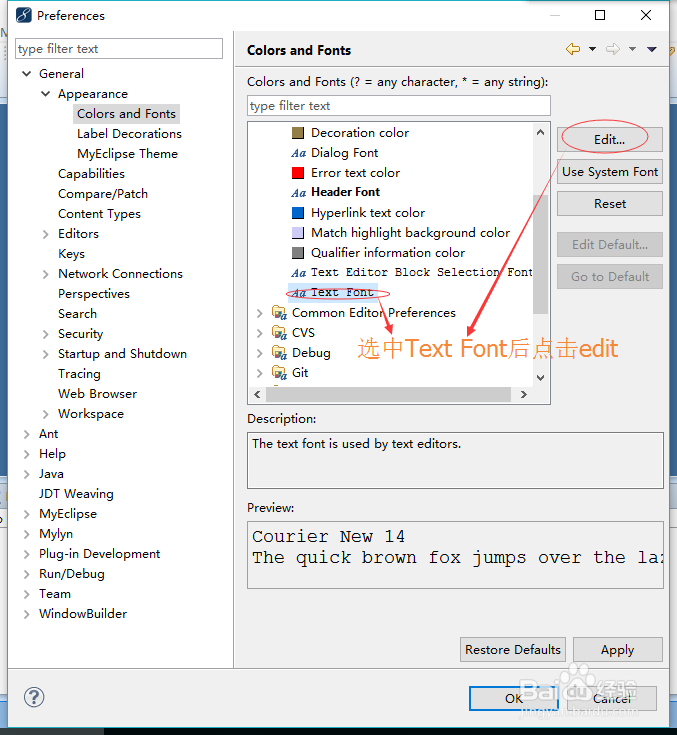Click the Restore Defaults button

(x=512, y=649)
